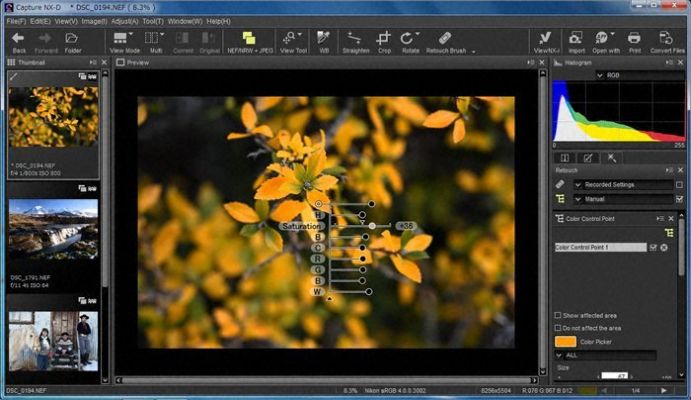Image resolution: width=691 pixels, height=400 pixels.
Task: Activate the Retouch Brush tool
Action: coord(445,41)
